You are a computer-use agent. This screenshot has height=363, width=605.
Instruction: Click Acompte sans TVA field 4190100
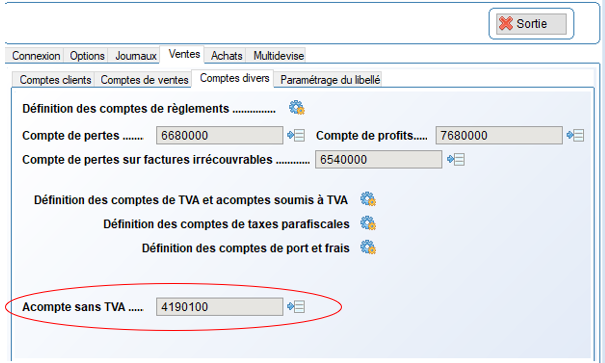pyautogui.click(x=219, y=307)
